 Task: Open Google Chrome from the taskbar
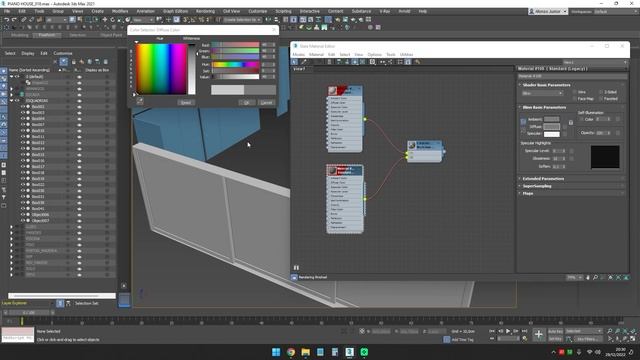point(291,352)
